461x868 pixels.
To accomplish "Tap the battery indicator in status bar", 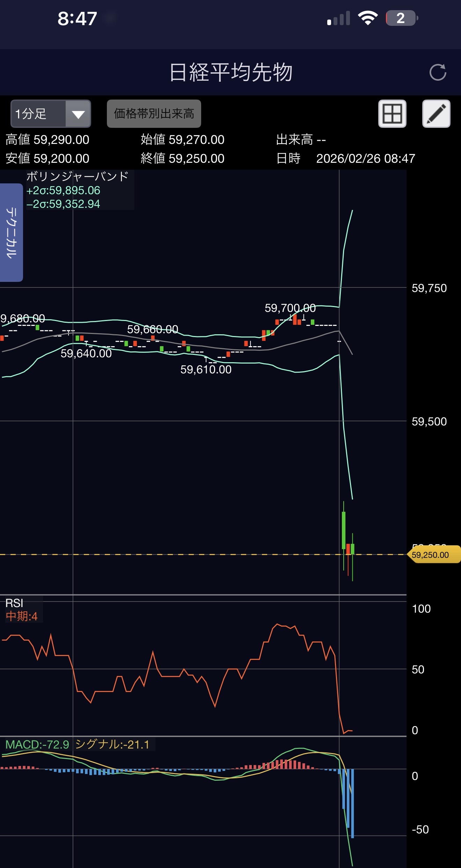I will click(x=401, y=18).
